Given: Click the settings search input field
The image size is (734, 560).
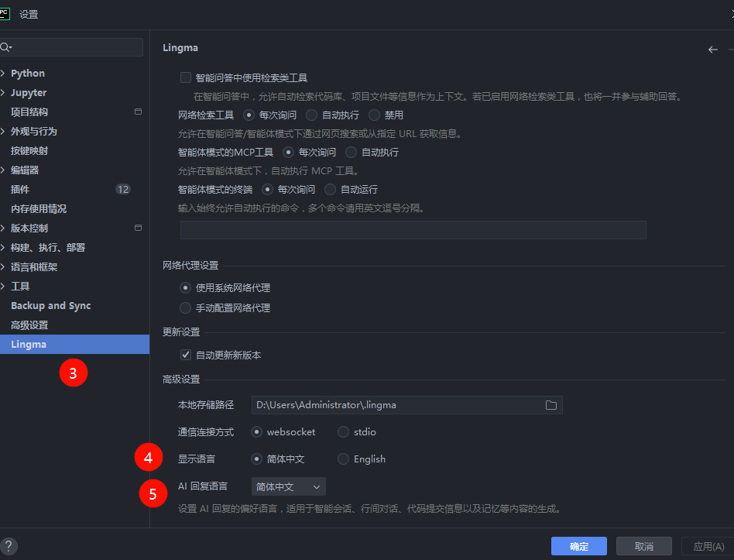Looking at the screenshot, I should [x=71, y=47].
